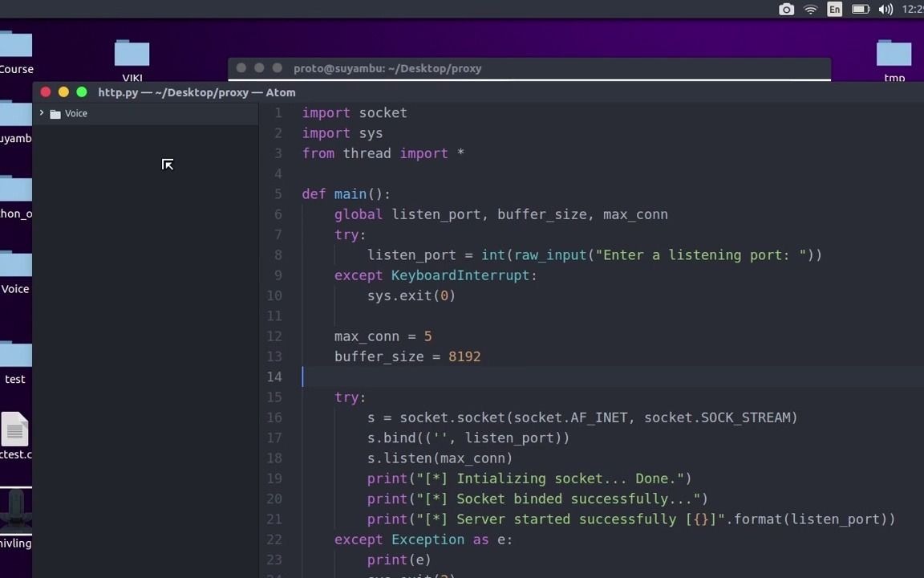Check battery status from the menu bar
Image resolution: width=924 pixels, height=578 pixels.
pos(860,9)
